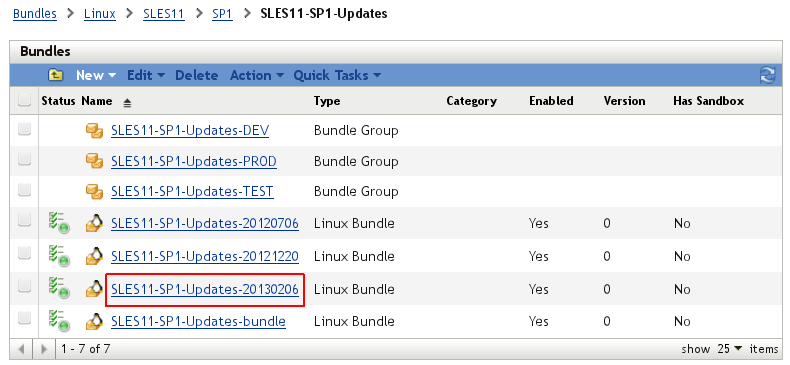Click the Has Sandbox column header
The height and width of the screenshot is (365, 790).
(708, 101)
